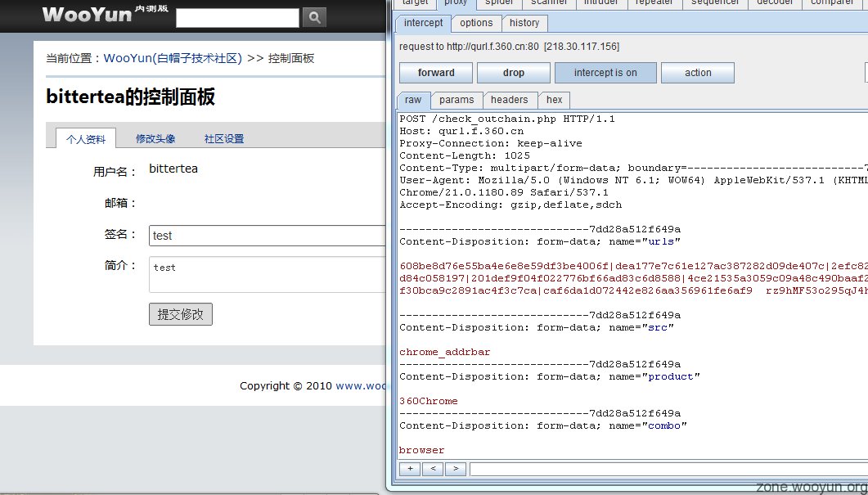This screenshot has height=495, width=868.
Task: Open the proxy history sub-tab
Action: (x=524, y=23)
